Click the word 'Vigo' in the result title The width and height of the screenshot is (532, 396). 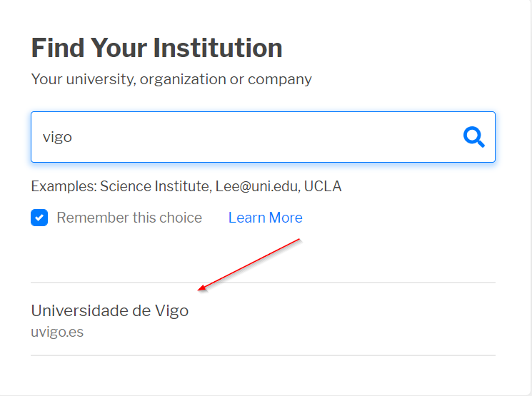click(x=171, y=311)
